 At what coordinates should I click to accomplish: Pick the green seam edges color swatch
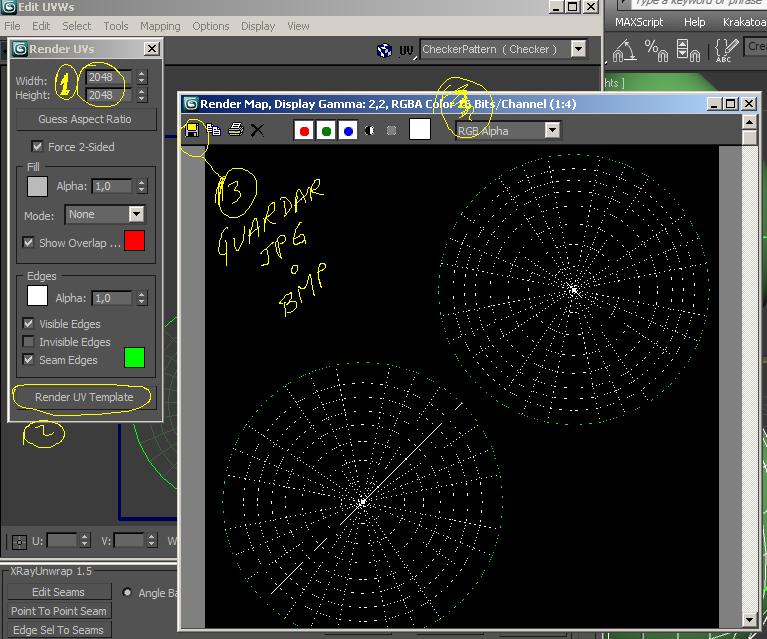click(135, 357)
